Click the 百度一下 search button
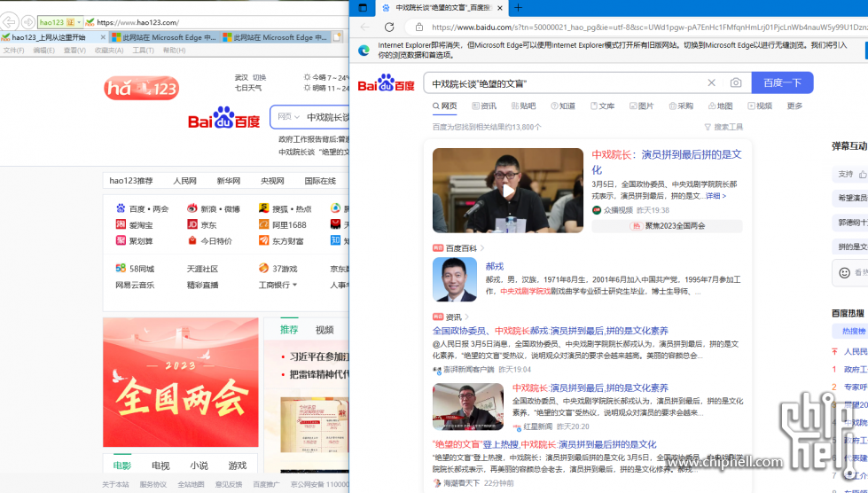The height and width of the screenshot is (493, 868). pyautogui.click(x=782, y=82)
